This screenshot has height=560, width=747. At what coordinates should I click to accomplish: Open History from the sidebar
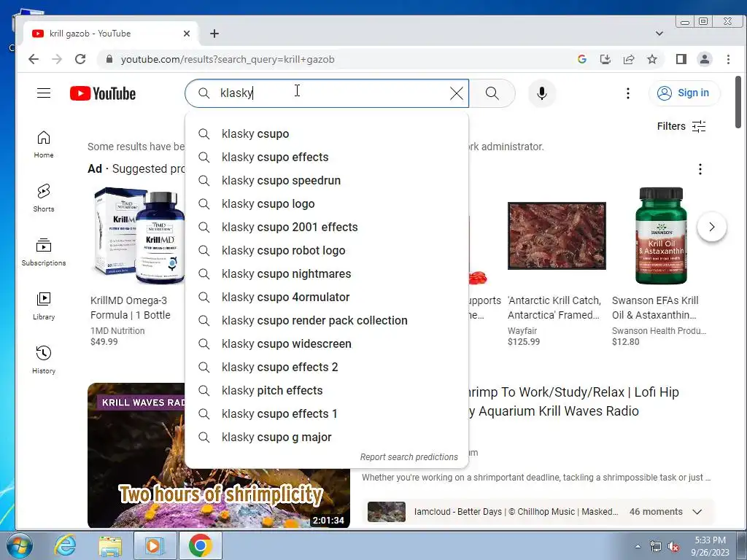tap(44, 359)
